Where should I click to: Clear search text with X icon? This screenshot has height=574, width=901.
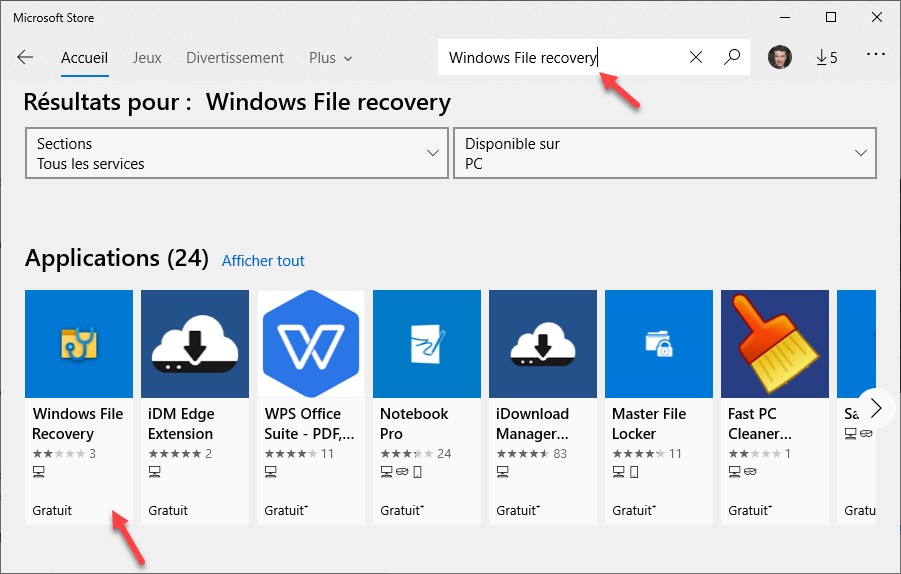pyautogui.click(x=696, y=58)
